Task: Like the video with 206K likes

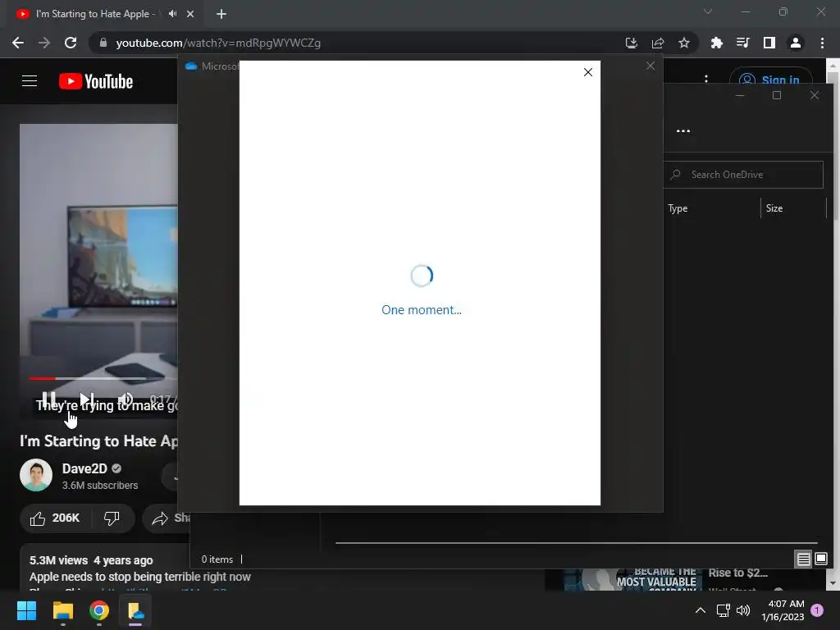Action: 55,518
